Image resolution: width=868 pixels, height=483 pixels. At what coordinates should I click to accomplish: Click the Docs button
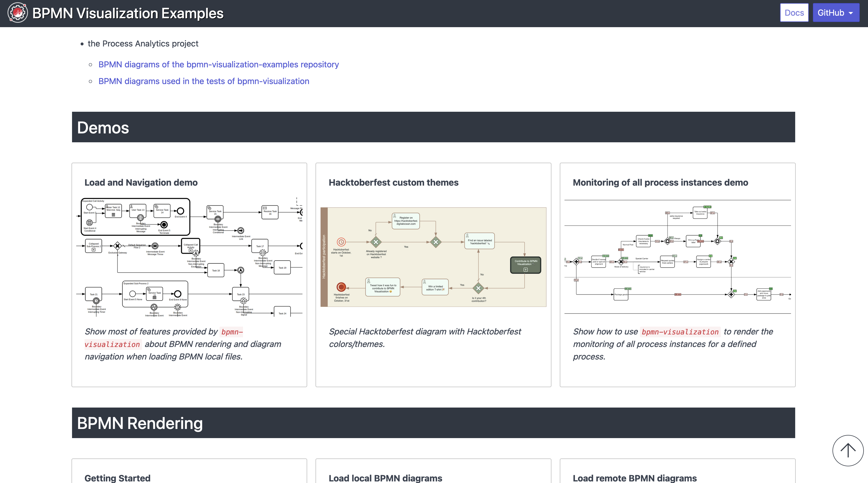coord(794,13)
